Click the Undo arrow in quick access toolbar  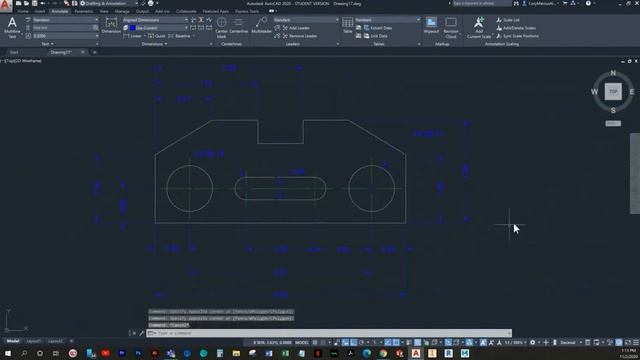click(x=42, y=3)
